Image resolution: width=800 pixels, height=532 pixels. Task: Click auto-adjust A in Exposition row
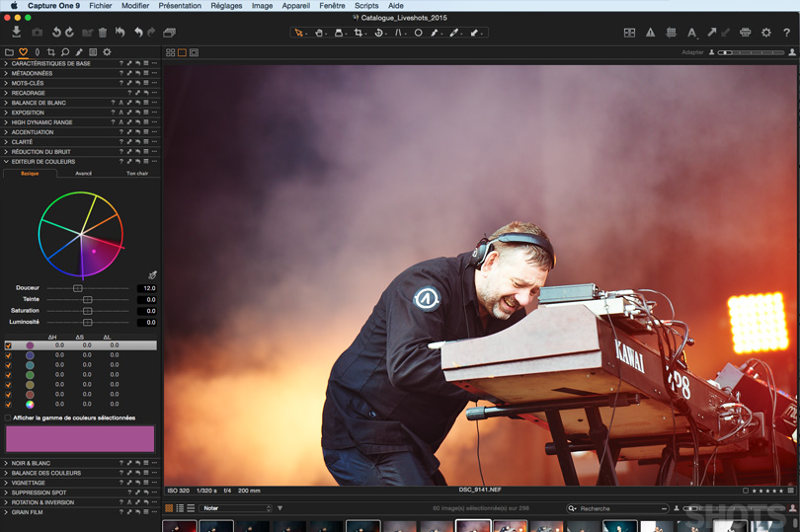[x=120, y=113]
